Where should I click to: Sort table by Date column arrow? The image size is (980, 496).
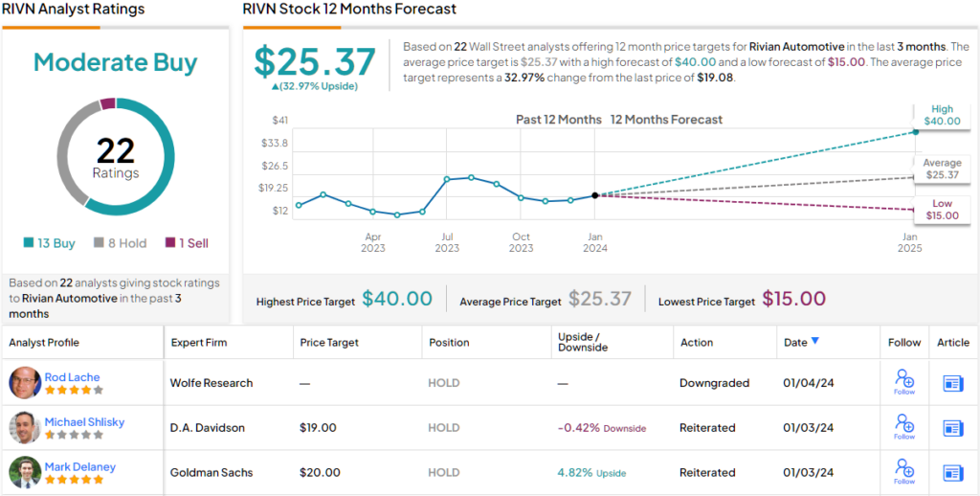coord(815,342)
